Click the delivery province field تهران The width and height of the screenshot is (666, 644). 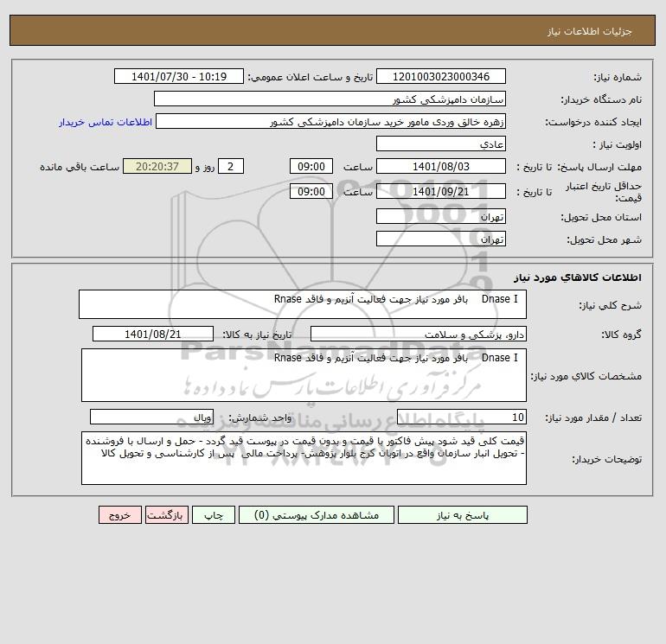[441, 216]
